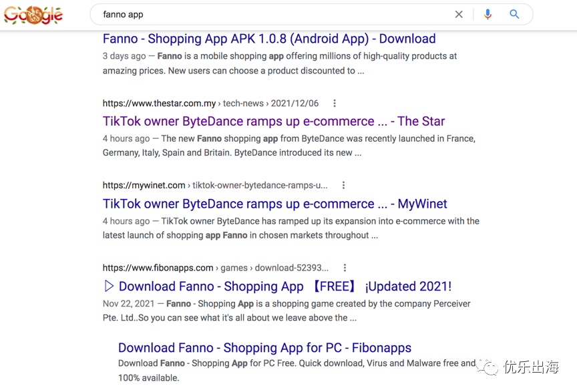Open 'Download Fanno - Shopping App for PC' sublink

click(264, 347)
